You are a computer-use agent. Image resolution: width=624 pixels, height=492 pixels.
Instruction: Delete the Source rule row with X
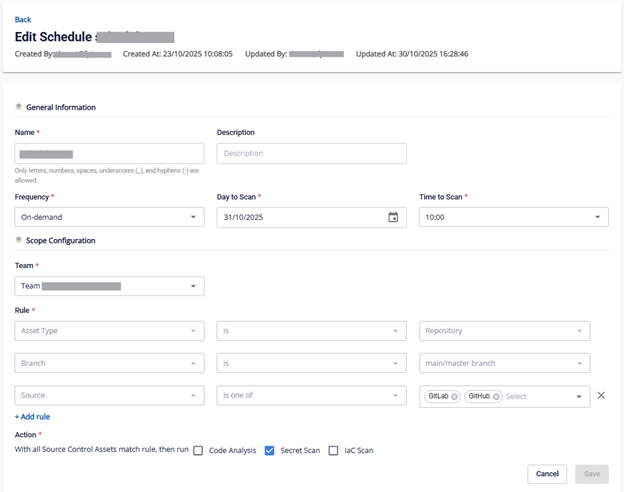point(601,396)
